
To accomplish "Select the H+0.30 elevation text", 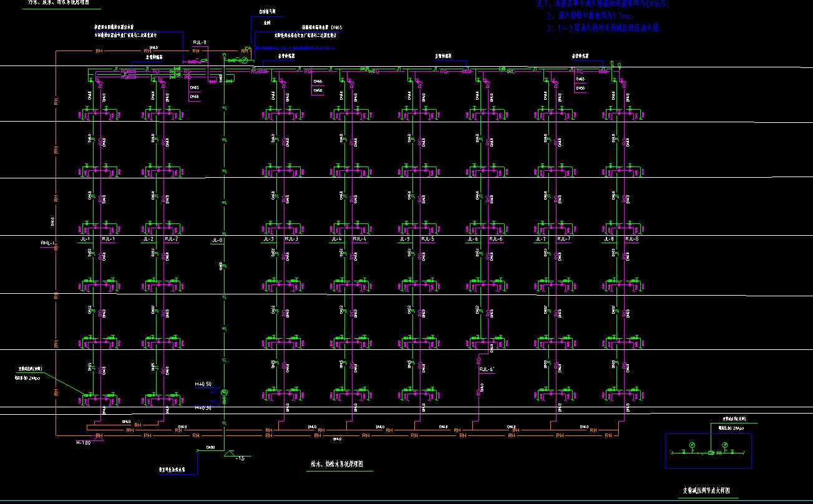I will (203, 408).
